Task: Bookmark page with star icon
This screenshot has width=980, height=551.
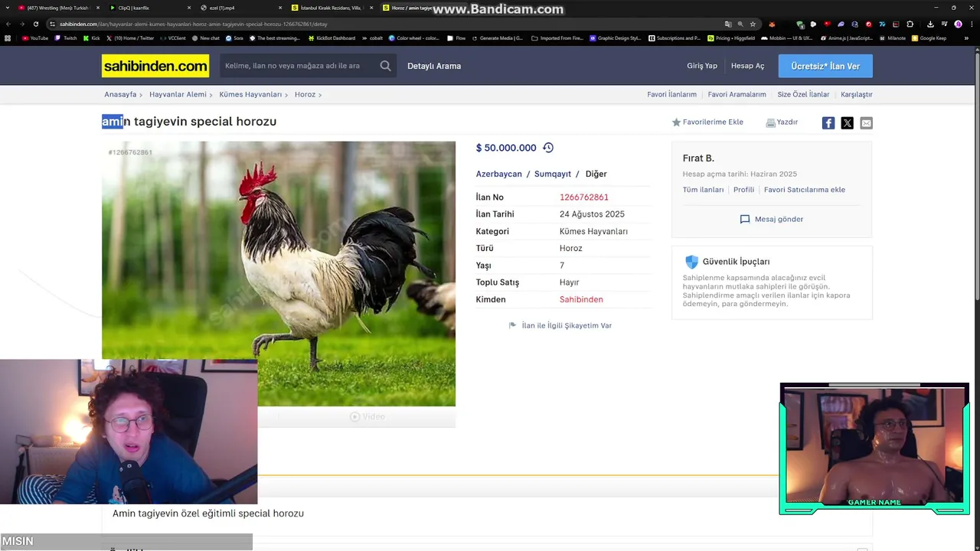Action: pos(753,24)
